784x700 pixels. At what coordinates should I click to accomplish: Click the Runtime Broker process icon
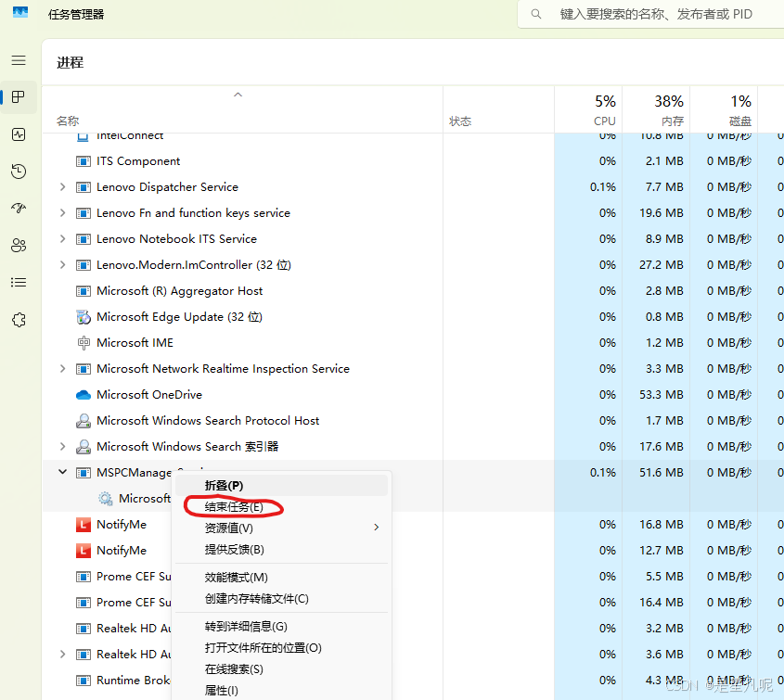click(83, 681)
